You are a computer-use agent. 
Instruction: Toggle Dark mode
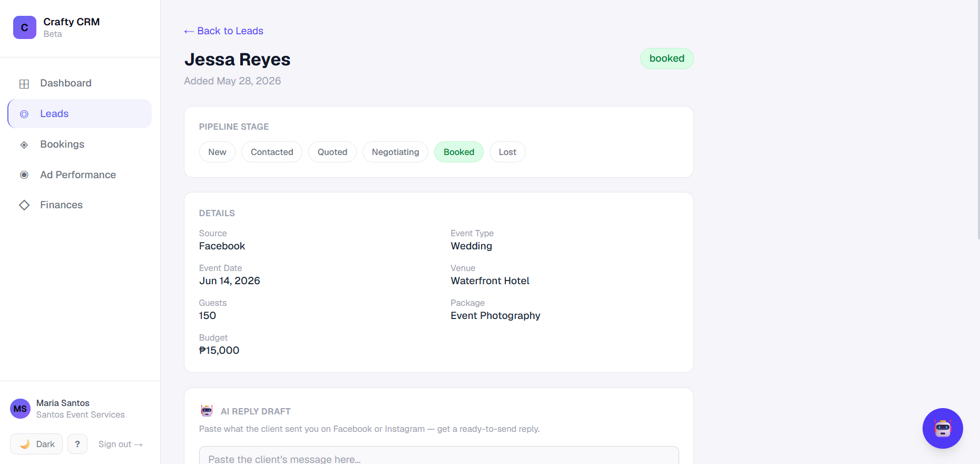36,444
